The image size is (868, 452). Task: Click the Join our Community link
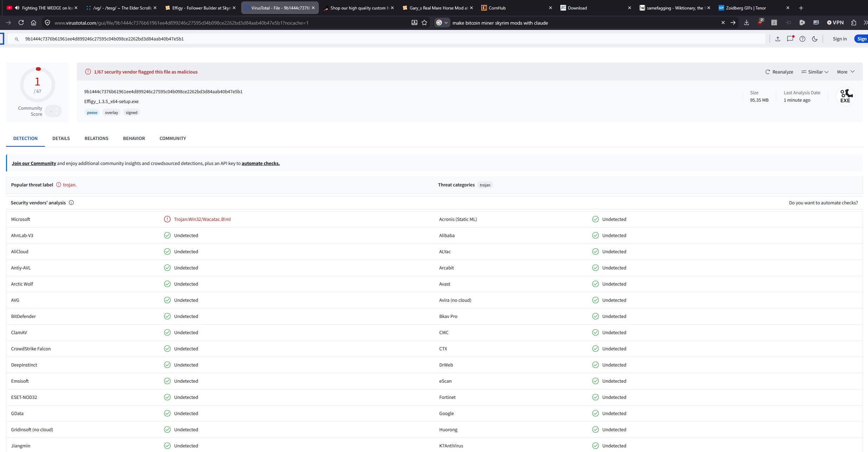tap(34, 163)
